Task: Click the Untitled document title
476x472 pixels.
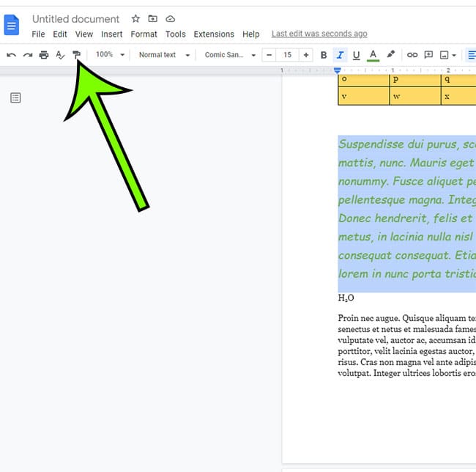Action: pyautogui.click(x=75, y=19)
